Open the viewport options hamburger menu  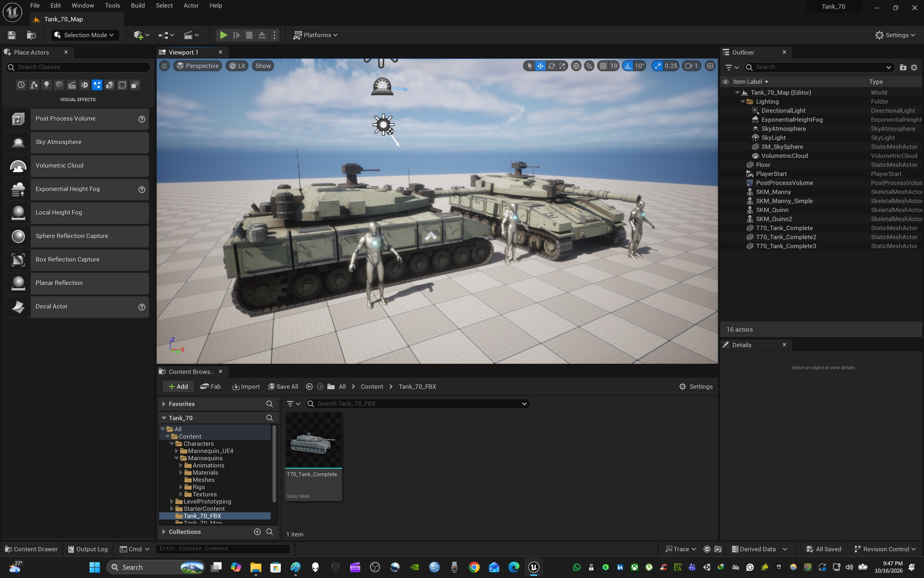tap(165, 66)
